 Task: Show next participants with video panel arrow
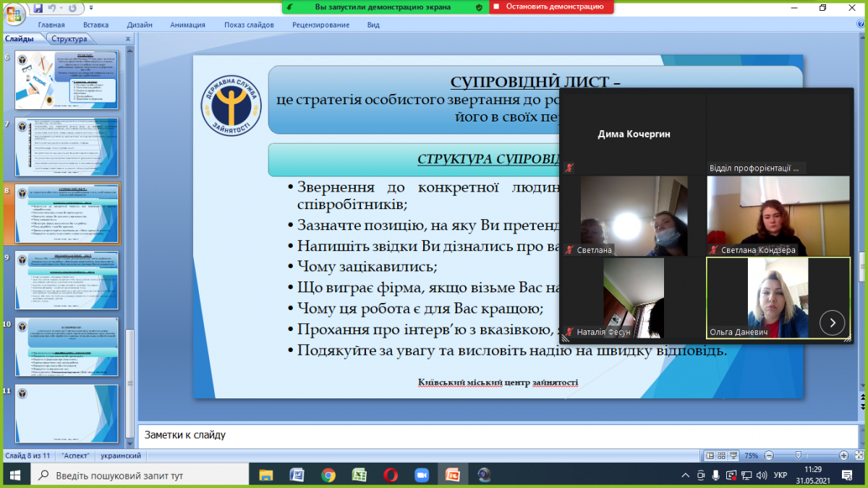[832, 322]
